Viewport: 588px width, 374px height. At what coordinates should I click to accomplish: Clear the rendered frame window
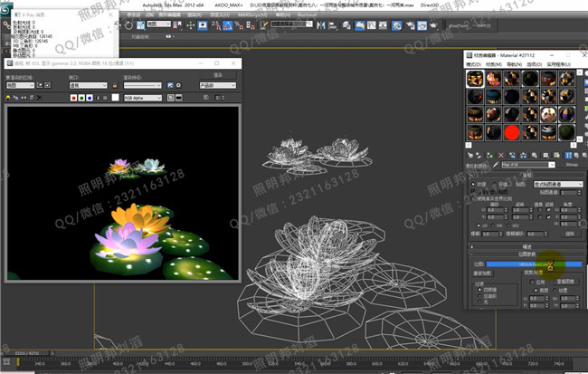(x=40, y=98)
